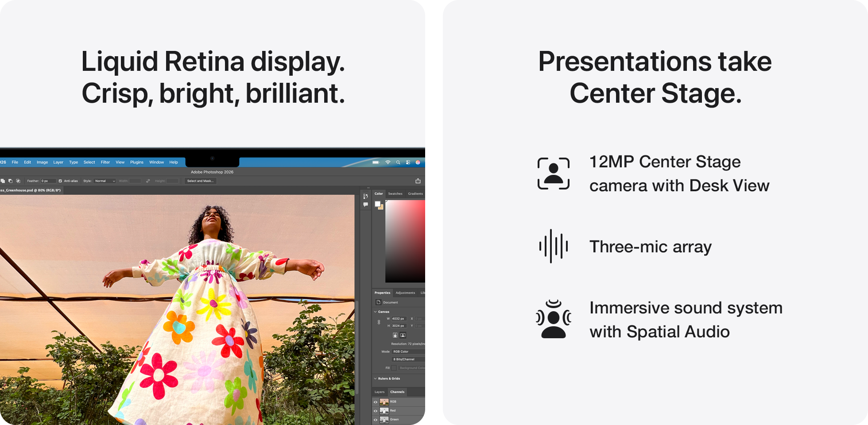Image resolution: width=868 pixels, height=425 pixels.
Task: Open Spotlight search from the menu bar
Action: pos(398,162)
